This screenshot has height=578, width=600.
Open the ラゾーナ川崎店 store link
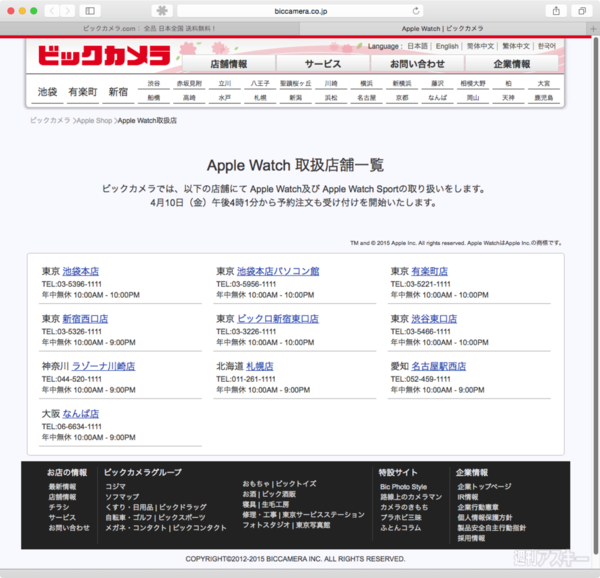tap(103, 366)
